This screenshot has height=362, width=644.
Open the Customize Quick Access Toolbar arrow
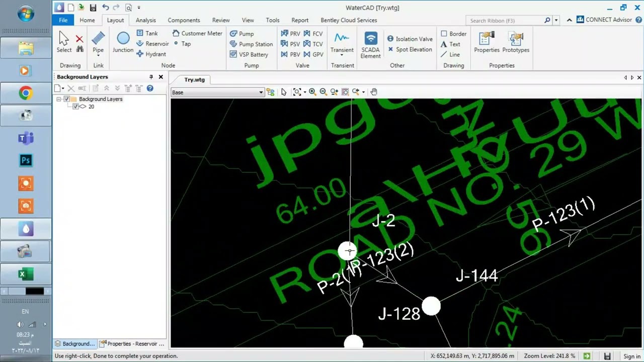point(139,8)
